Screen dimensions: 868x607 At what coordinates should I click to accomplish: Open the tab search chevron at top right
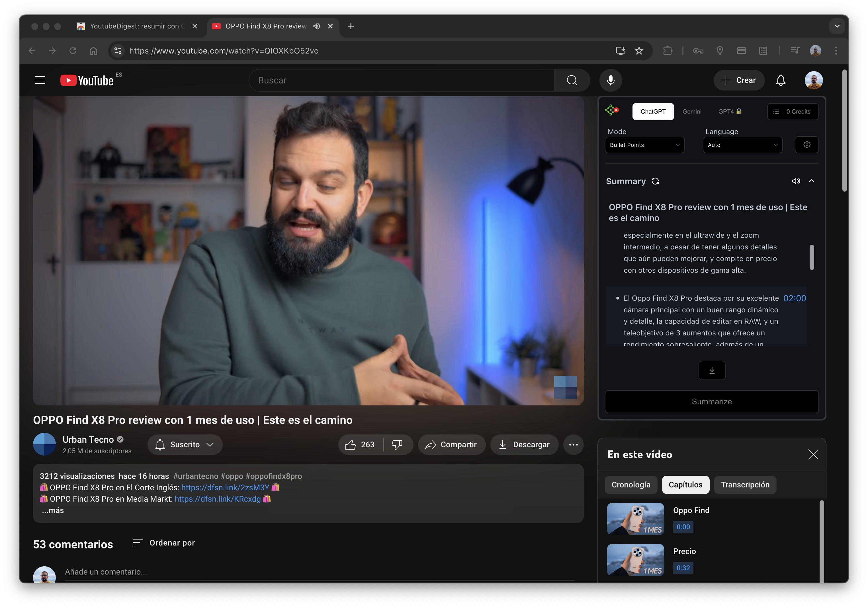point(837,26)
